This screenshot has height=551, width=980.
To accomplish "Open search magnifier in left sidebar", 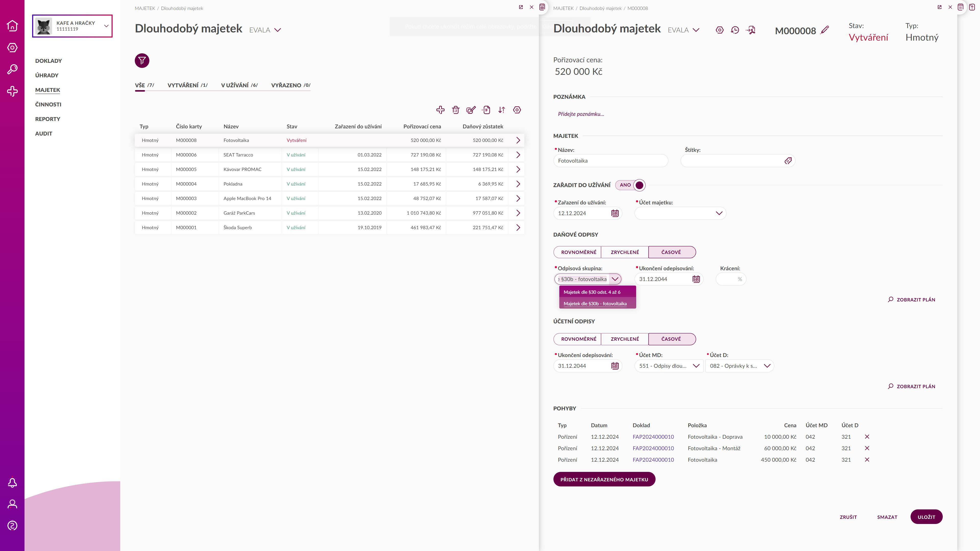I will pos(12,69).
